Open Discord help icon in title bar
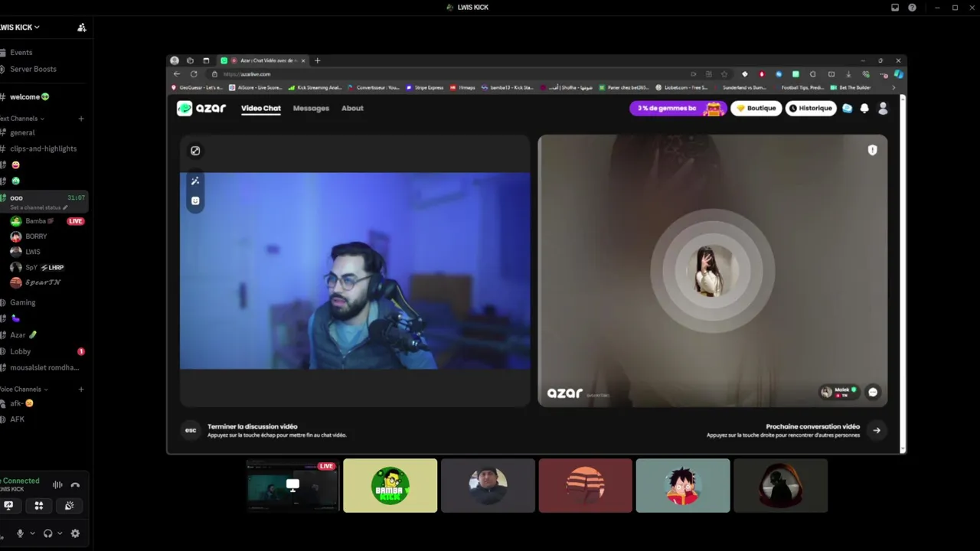This screenshot has width=980, height=551. tap(912, 8)
